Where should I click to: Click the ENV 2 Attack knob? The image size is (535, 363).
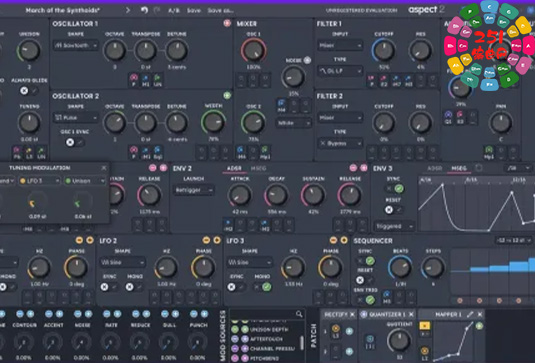[240, 195]
